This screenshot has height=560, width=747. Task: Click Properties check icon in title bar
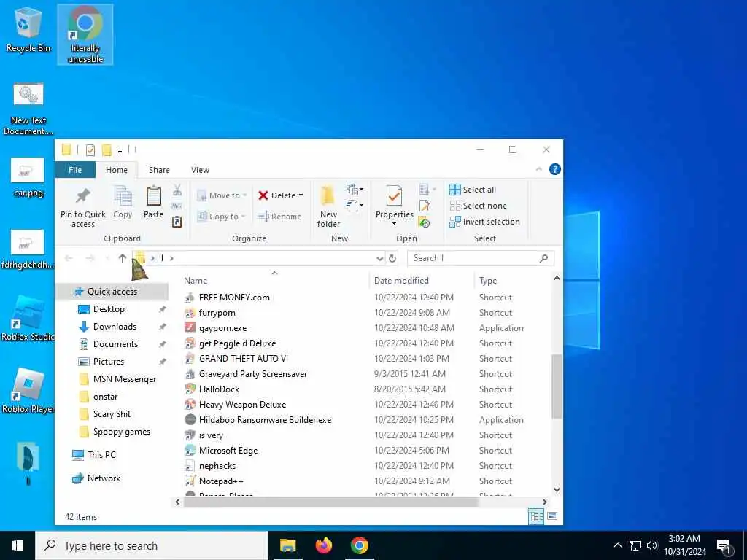pos(90,150)
